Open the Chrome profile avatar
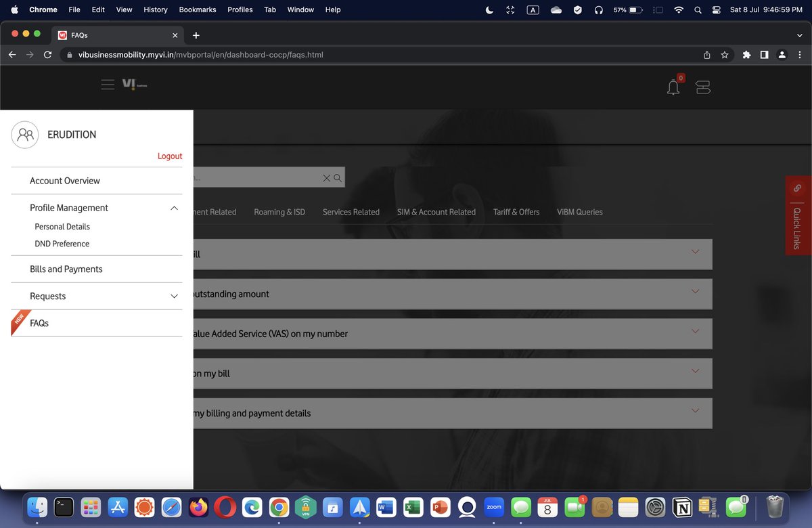This screenshot has width=812, height=528. [782, 55]
